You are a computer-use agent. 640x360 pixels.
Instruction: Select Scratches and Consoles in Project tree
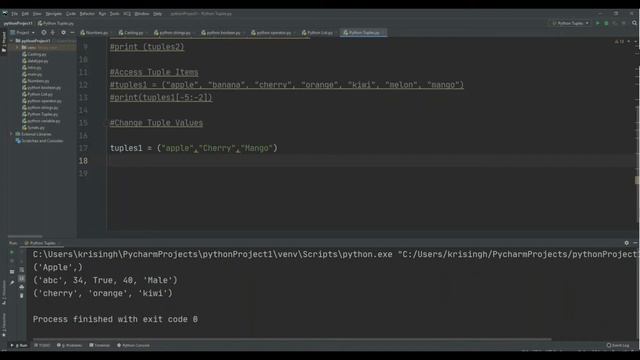[x=40, y=141]
